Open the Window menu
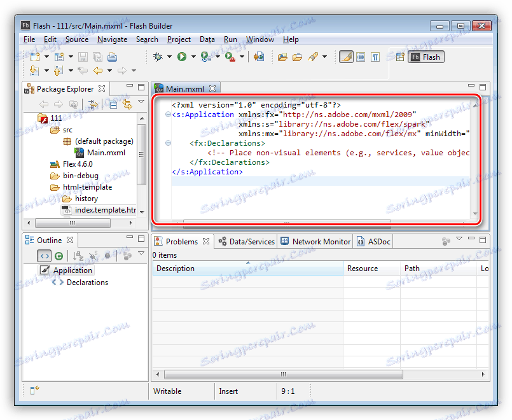The image size is (512, 420). click(260, 39)
